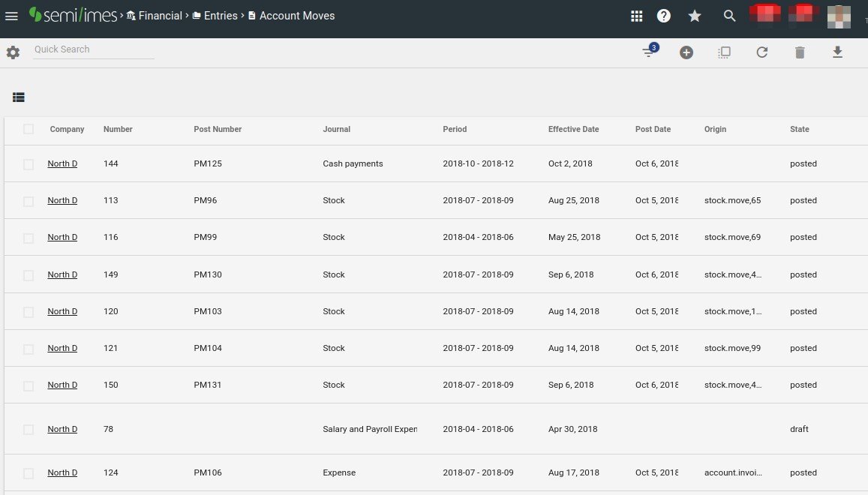Go to Entries breadcrumb
The height and width of the screenshot is (495, 868).
click(x=215, y=16)
